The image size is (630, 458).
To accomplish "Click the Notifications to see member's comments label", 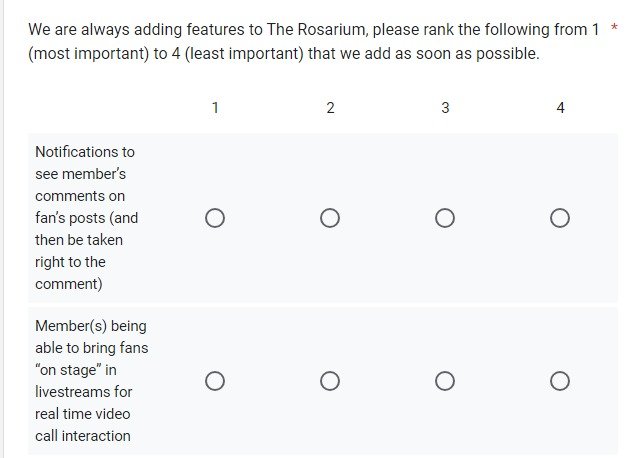I will click(86, 218).
